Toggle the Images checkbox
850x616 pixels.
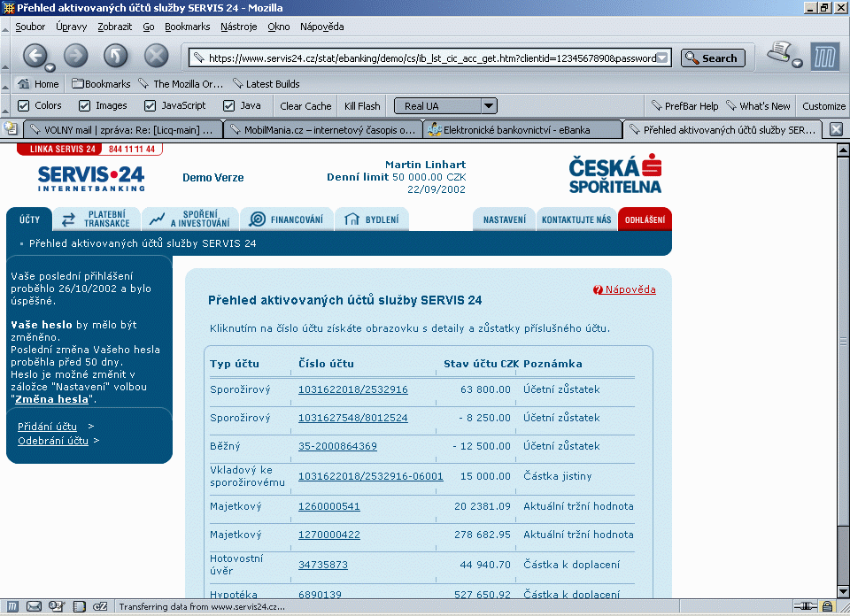tap(85, 105)
